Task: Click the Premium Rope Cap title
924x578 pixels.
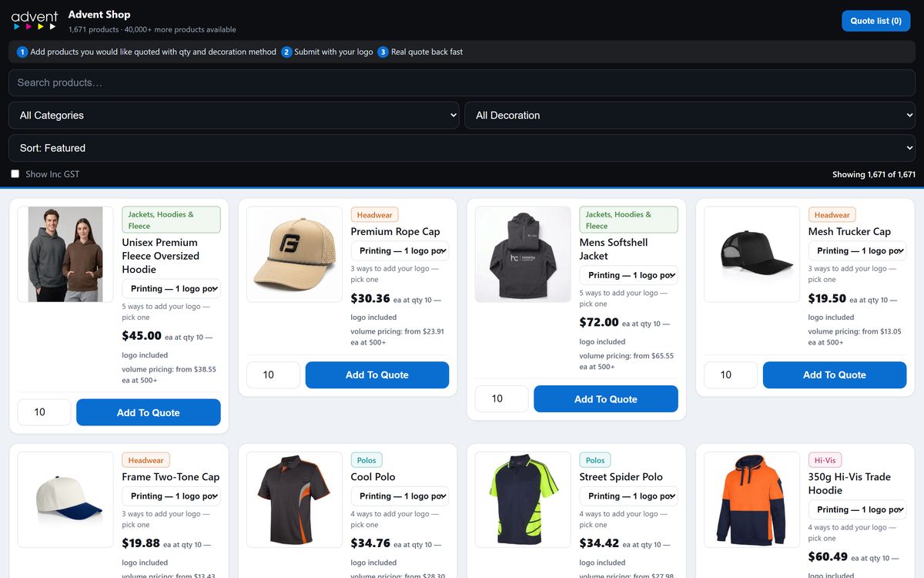Action: coord(395,231)
